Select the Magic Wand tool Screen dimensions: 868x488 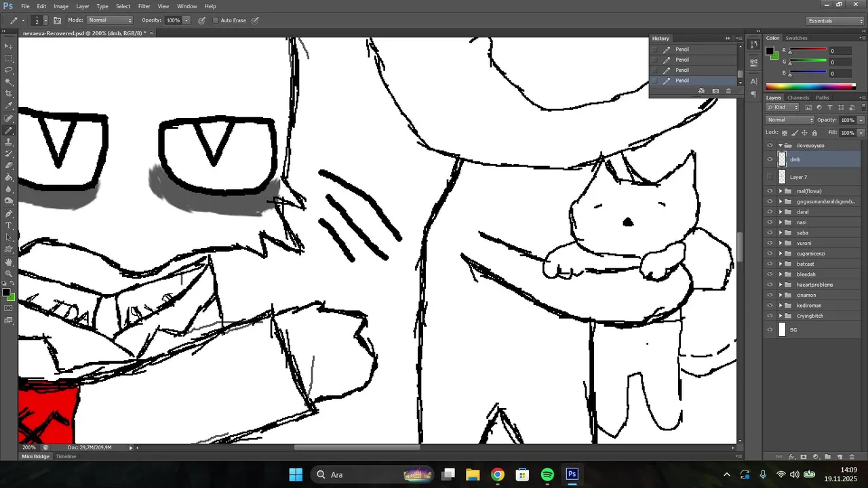(x=9, y=81)
